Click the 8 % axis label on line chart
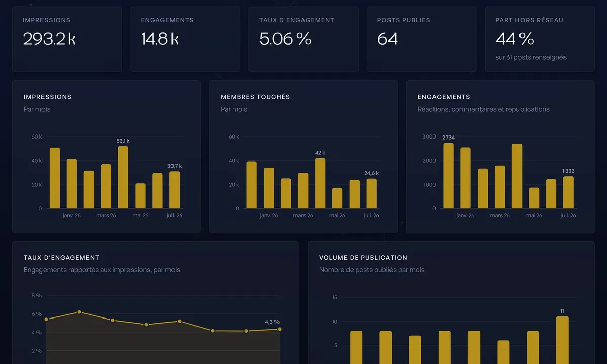Viewport: 607px width, 364px height. coord(37,295)
